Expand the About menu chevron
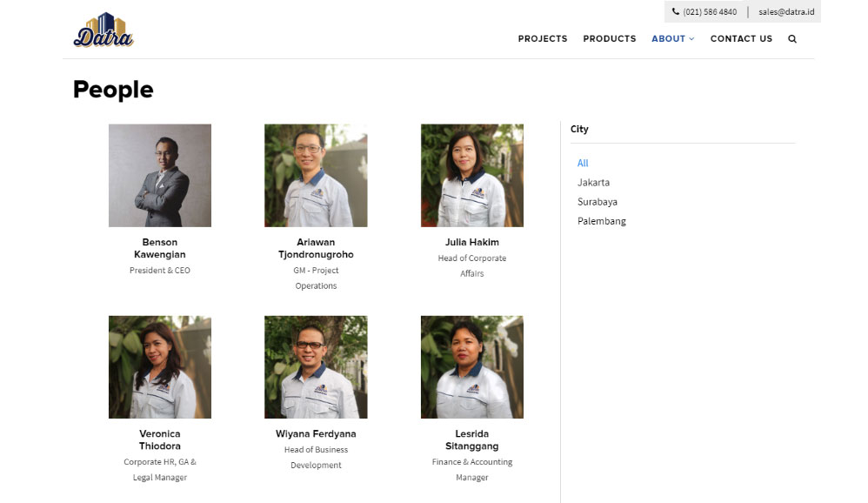The height and width of the screenshot is (503, 868). pyautogui.click(x=691, y=39)
